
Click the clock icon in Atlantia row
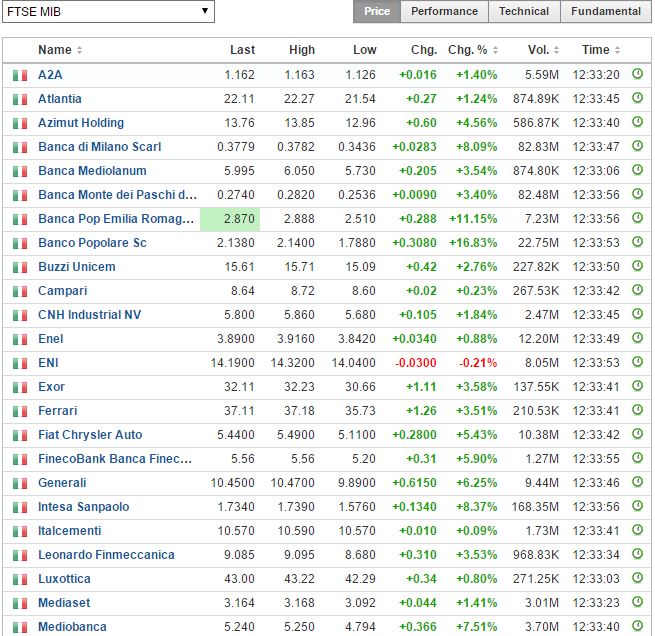point(637,98)
